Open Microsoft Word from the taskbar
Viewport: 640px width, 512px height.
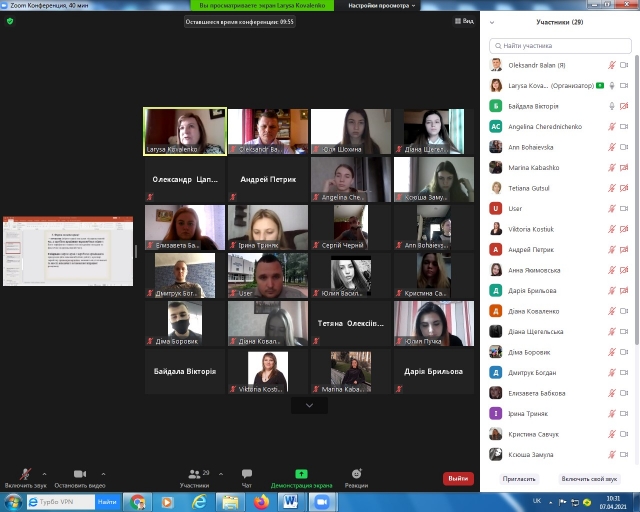[291, 502]
